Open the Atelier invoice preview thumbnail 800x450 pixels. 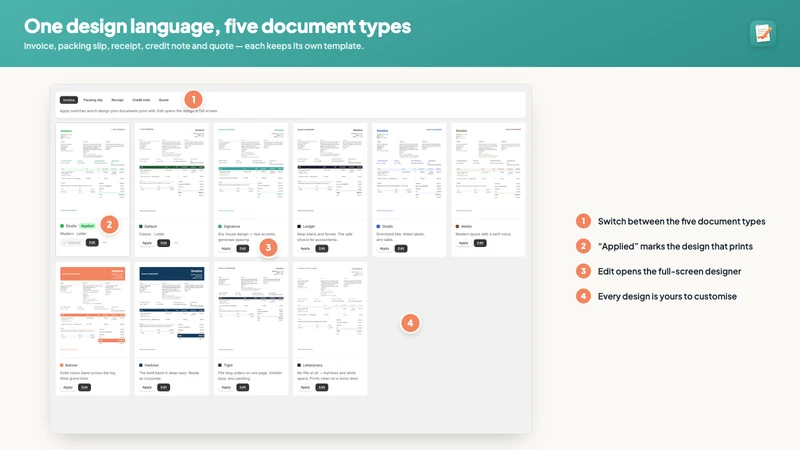(488, 171)
